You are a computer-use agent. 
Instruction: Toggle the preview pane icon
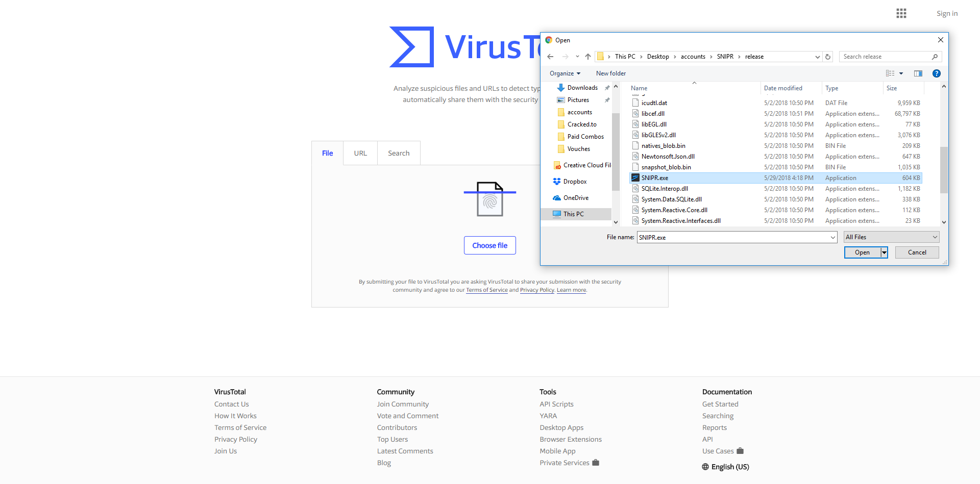(x=918, y=73)
